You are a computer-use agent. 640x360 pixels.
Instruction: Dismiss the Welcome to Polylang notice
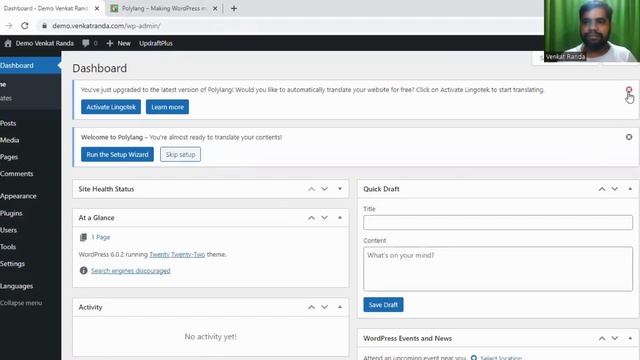(x=629, y=137)
